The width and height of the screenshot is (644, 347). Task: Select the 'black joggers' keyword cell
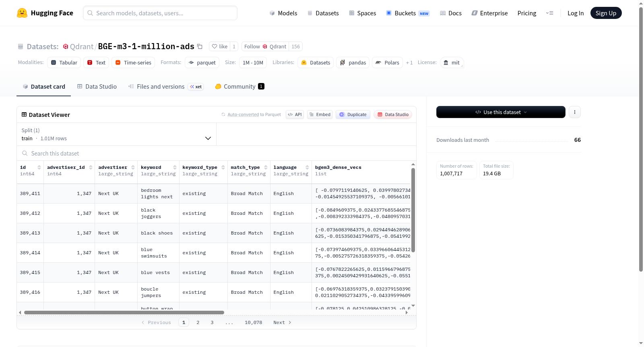pyautogui.click(x=158, y=213)
